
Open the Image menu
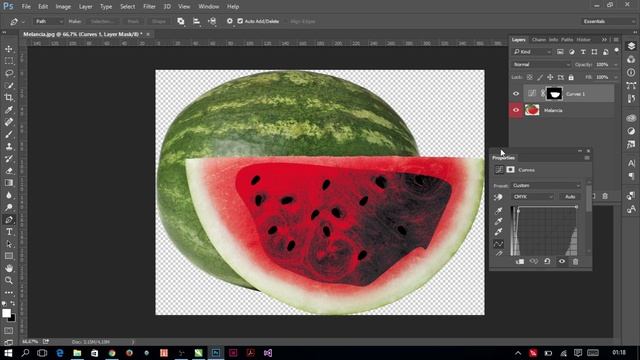[63, 7]
